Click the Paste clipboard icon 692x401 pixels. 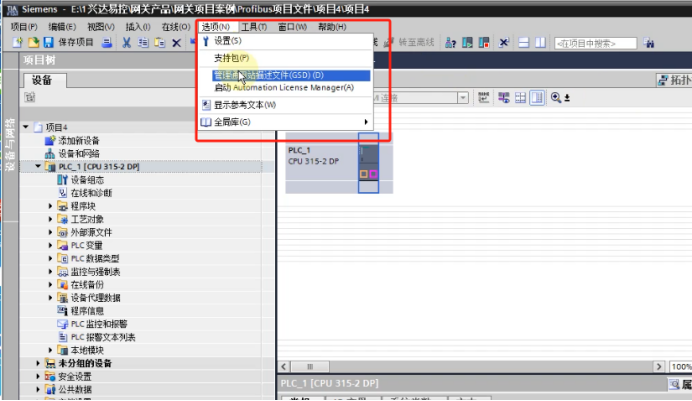(159, 43)
